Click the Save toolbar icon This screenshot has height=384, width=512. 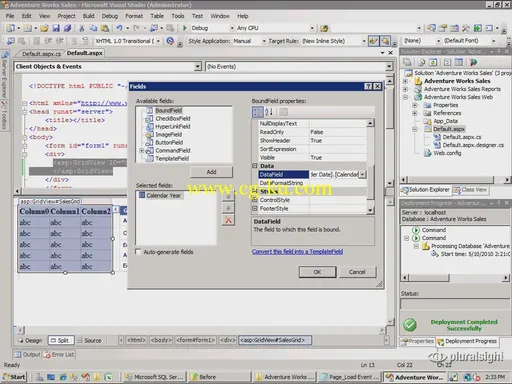coord(56,28)
